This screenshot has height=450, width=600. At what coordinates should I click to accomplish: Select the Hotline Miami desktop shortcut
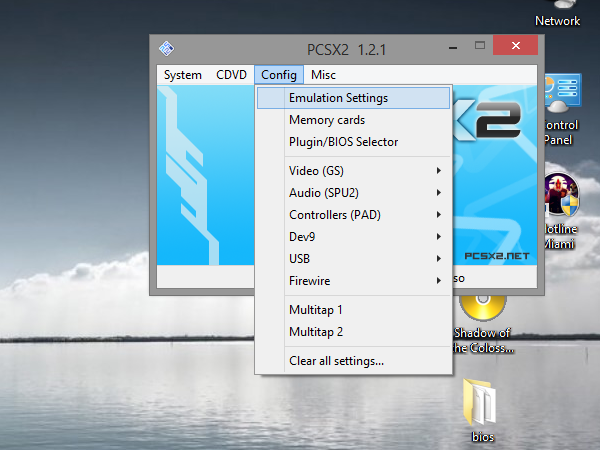click(x=561, y=211)
